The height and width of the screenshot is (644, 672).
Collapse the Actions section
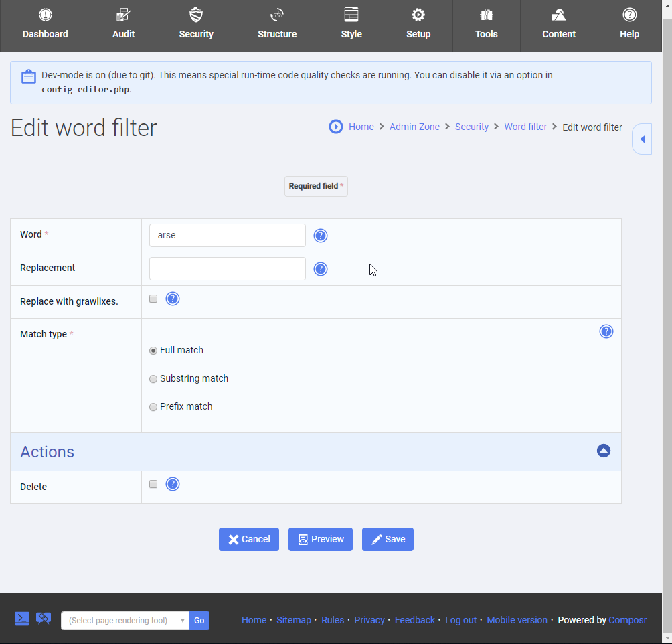tap(603, 451)
